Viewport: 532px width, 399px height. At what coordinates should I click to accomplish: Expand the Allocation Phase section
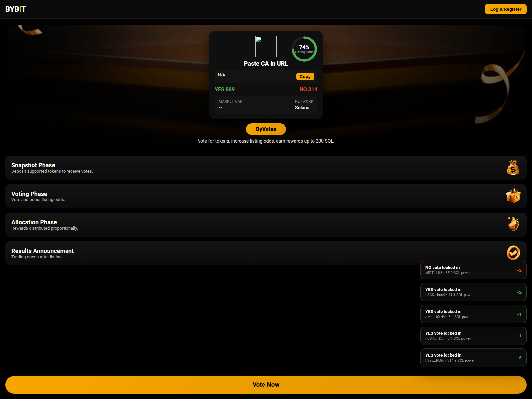(x=266, y=225)
